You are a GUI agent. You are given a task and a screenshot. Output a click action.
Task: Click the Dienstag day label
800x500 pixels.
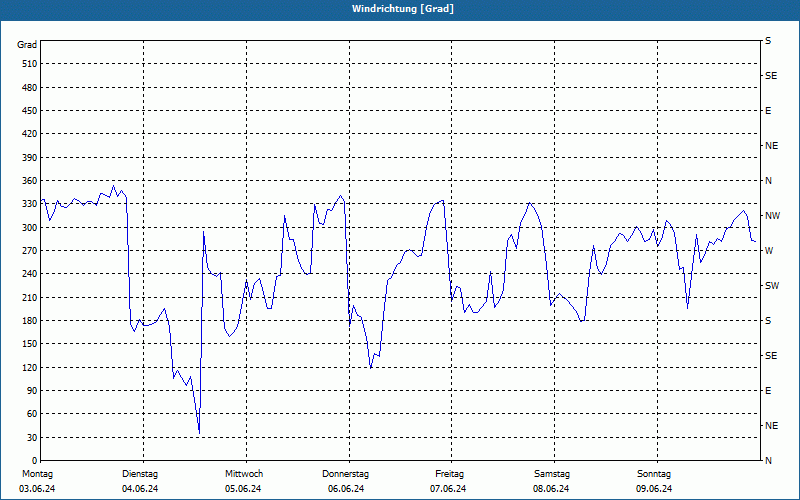pos(140,474)
